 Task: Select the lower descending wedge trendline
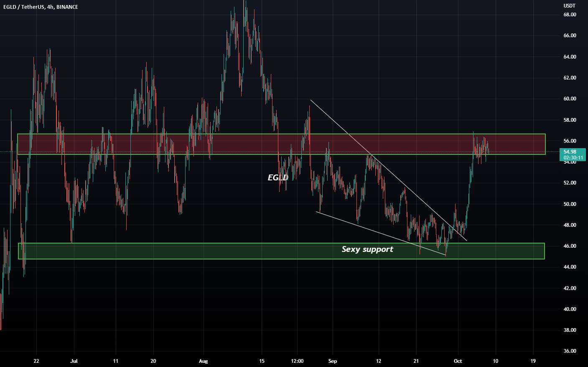pos(381,234)
